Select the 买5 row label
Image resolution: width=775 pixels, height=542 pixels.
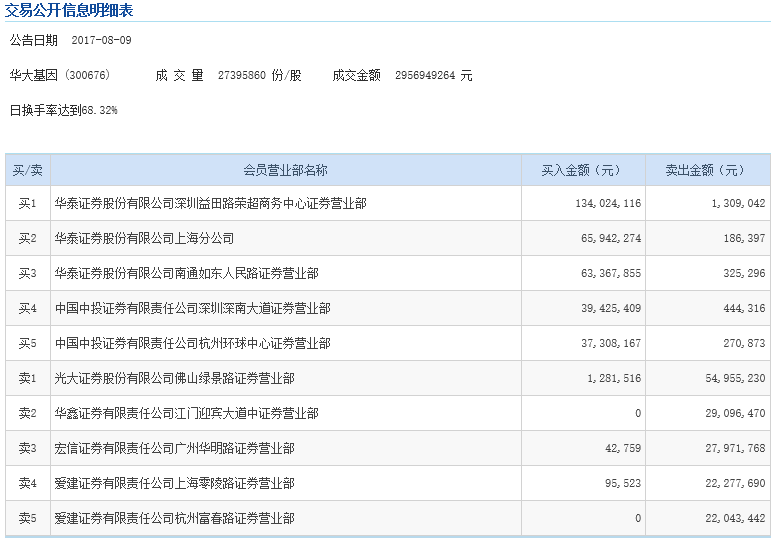[x=28, y=343]
